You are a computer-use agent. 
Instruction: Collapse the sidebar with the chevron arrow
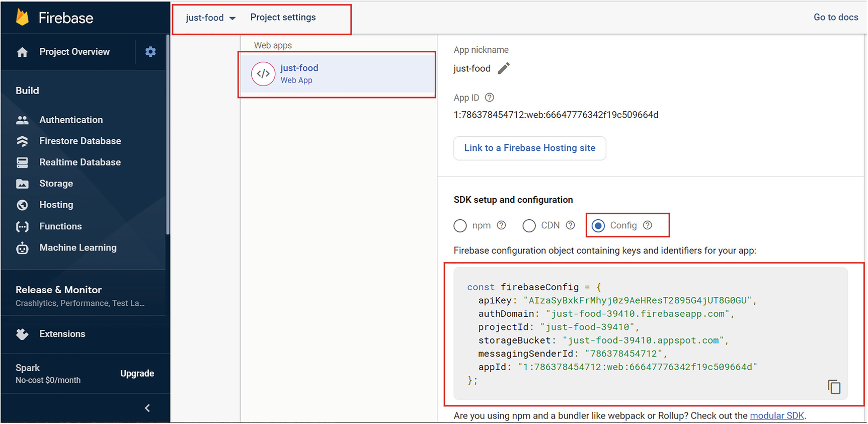pyautogui.click(x=147, y=408)
